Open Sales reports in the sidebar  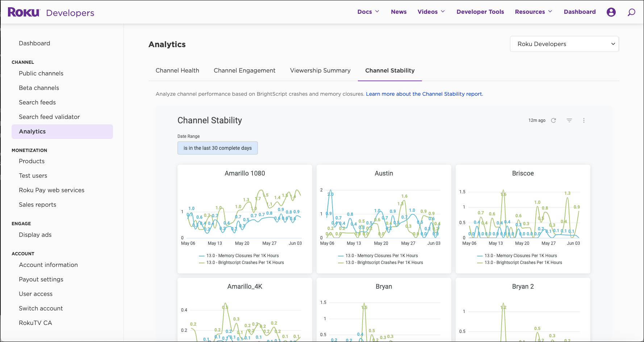pyautogui.click(x=37, y=205)
